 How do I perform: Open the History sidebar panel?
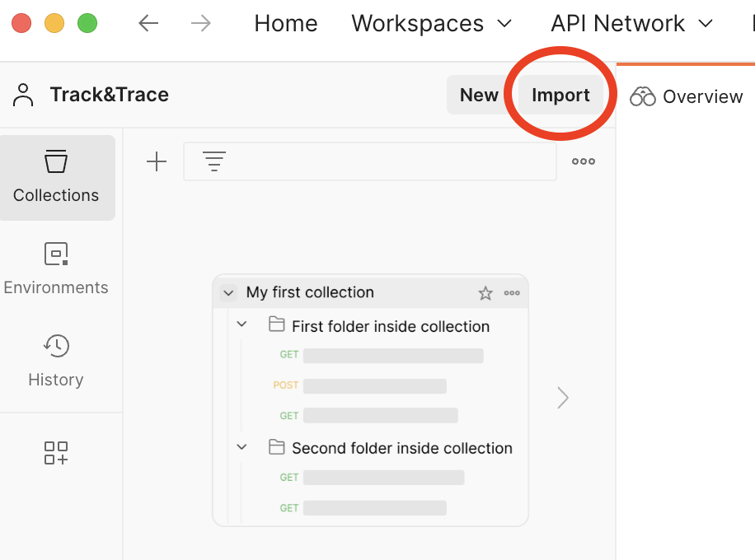(x=56, y=361)
